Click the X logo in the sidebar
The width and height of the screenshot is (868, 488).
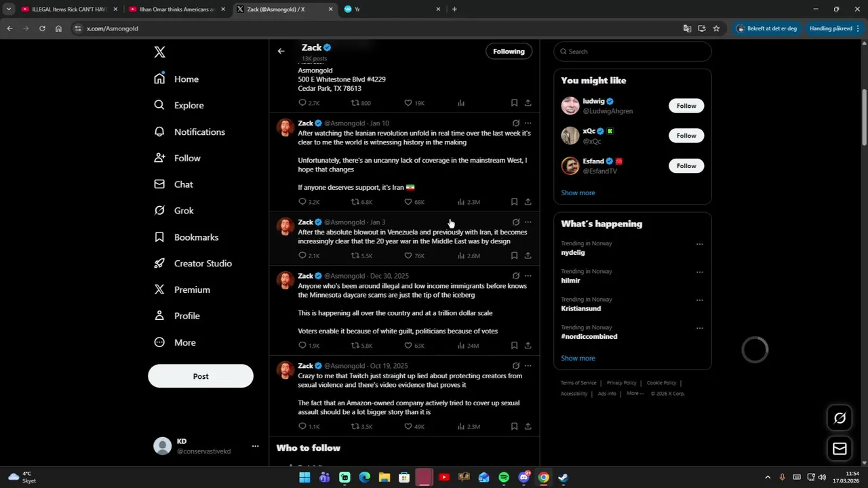click(159, 52)
